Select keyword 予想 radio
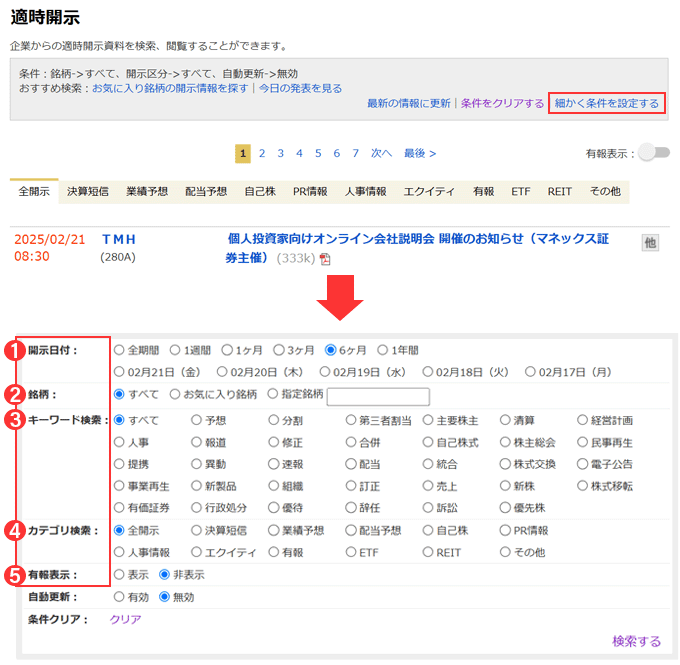680x665 pixels. [x=196, y=420]
